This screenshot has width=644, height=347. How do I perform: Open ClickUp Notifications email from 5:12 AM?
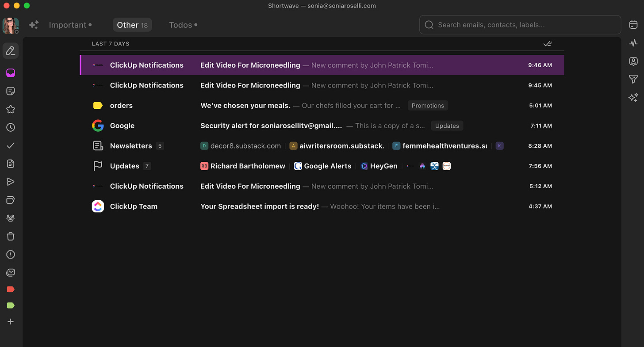[x=322, y=186]
